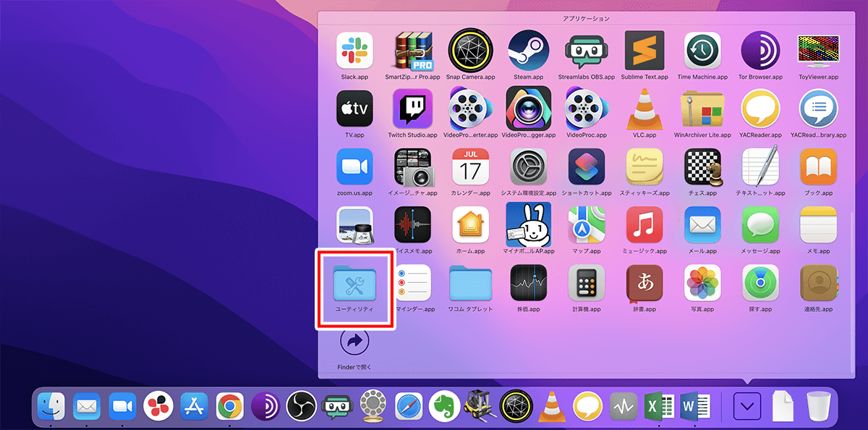Launch the SmartZipper Pro app icon
The image size is (868, 430).
(x=413, y=51)
